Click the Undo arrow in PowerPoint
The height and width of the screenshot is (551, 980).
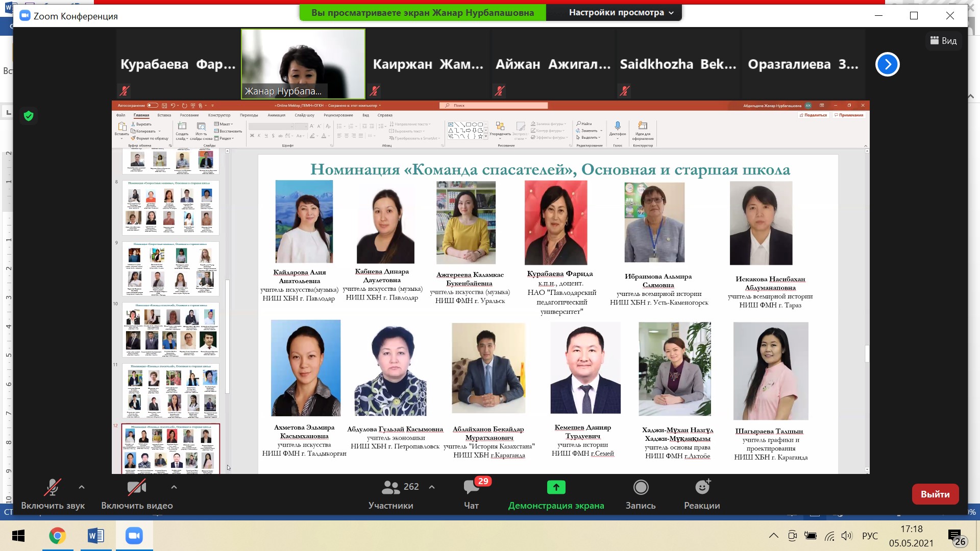pyautogui.click(x=173, y=106)
